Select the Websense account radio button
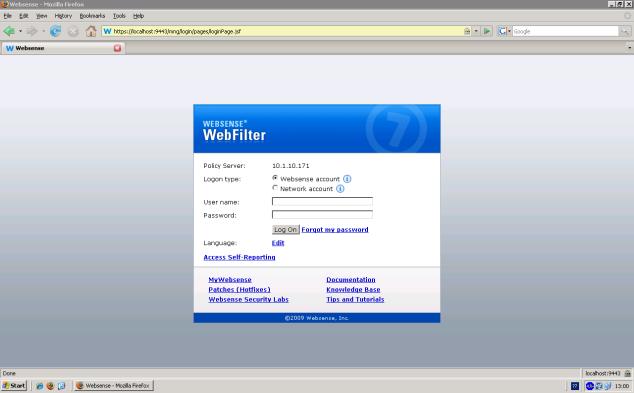Viewport: 634px width, 393px height. [275, 178]
